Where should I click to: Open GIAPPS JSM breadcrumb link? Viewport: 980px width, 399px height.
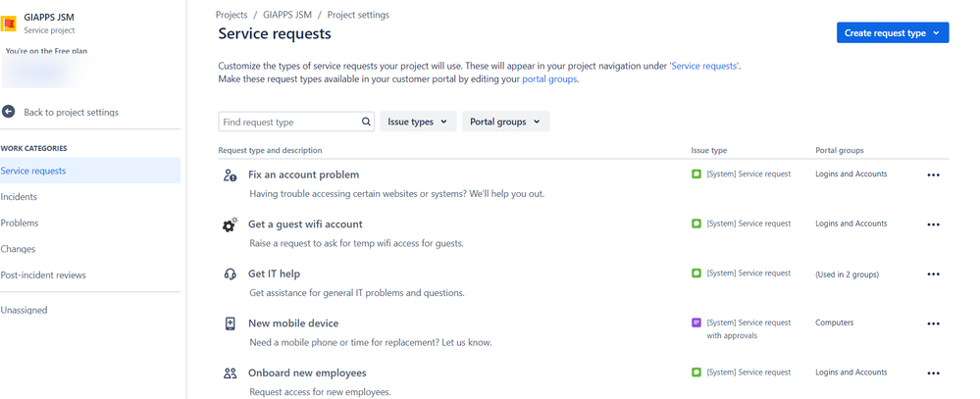tap(287, 15)
